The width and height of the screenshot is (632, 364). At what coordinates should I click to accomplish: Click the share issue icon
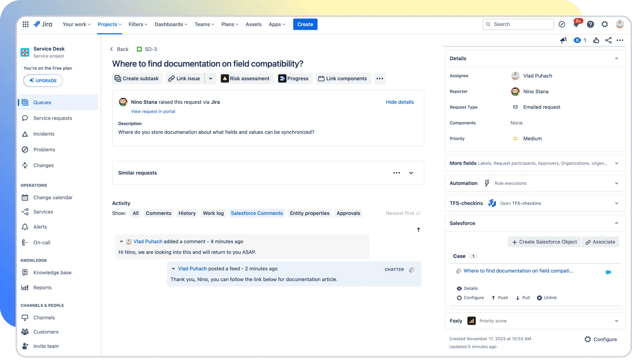click(608, 40)
